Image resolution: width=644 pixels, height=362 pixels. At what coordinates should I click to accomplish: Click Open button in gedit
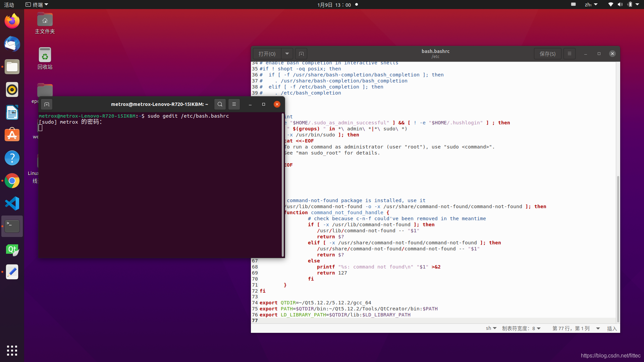pos(267,54)
